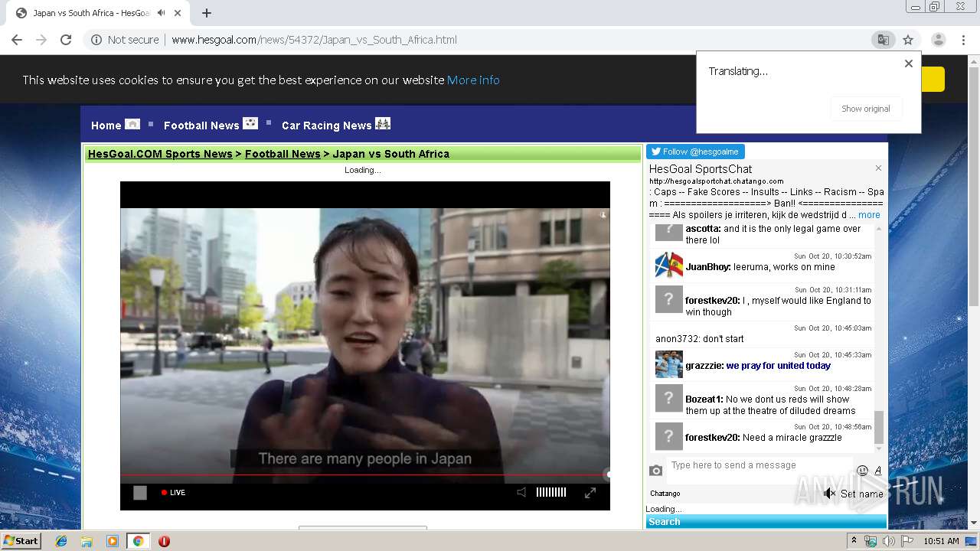Screen dimensions: 980x551
Task: Mute video player speaker icon
Action: tap(521, 493)
